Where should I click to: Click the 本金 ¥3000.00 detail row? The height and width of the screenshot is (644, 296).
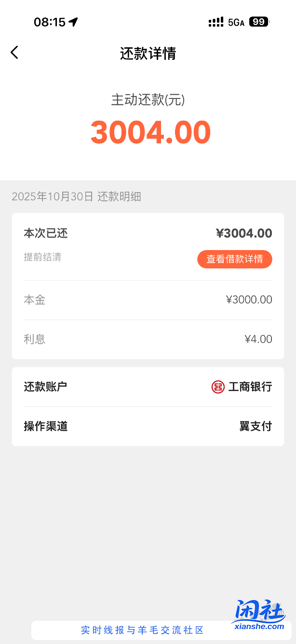(148, 299)
